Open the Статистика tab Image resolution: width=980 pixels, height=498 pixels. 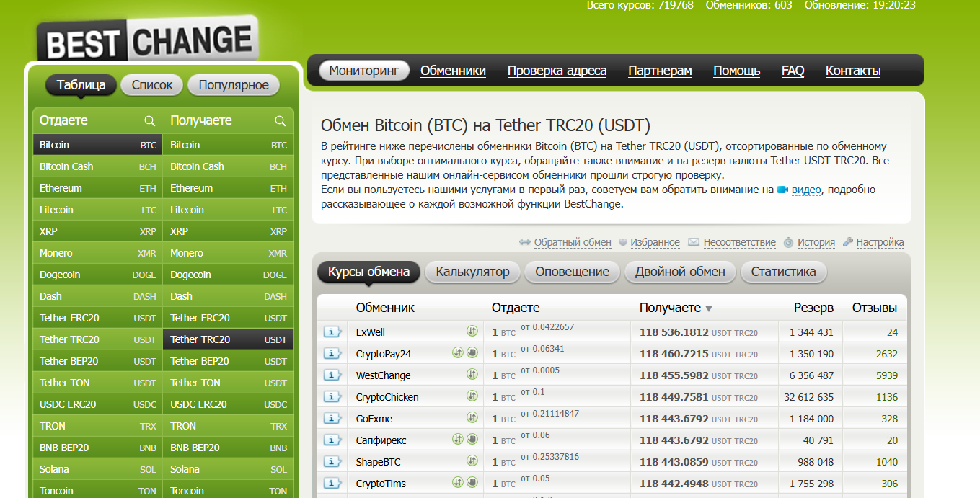tap(783, 272)
